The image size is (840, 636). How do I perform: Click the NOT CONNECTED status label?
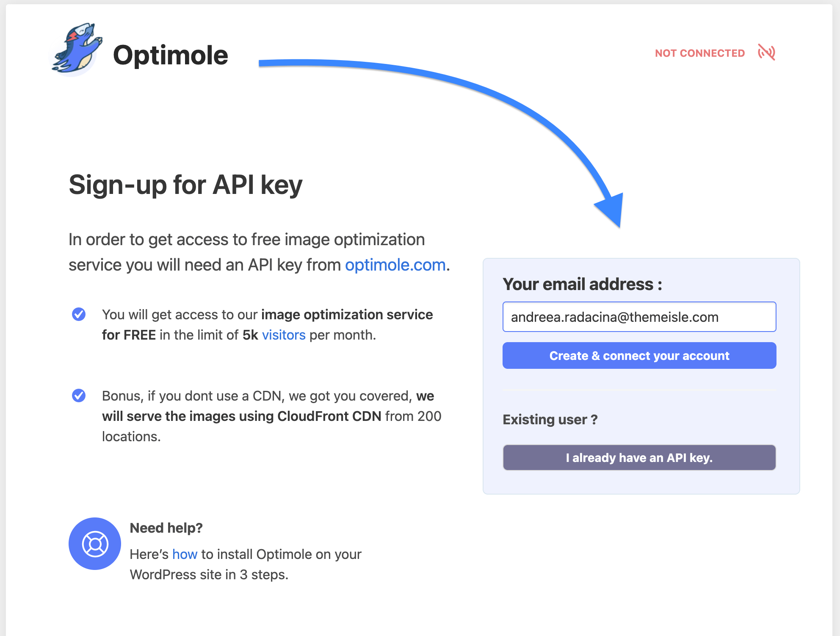(x=699, y=53)
